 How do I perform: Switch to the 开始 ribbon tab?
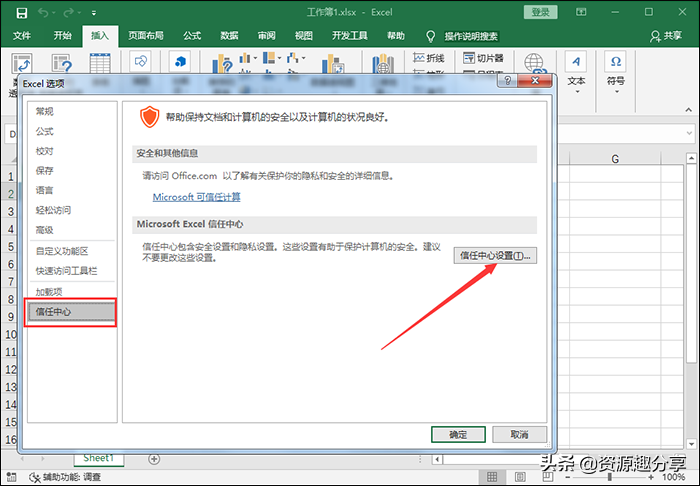point(62,36)
